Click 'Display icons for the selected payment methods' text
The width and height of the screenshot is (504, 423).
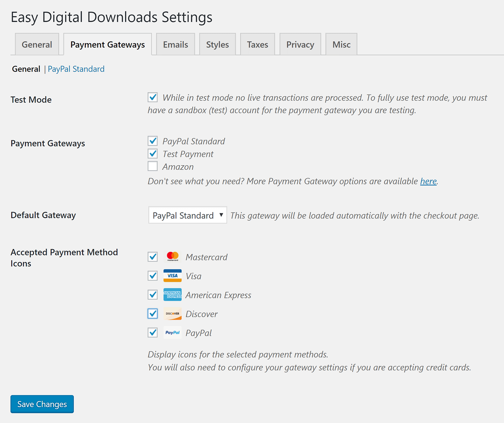238,354
